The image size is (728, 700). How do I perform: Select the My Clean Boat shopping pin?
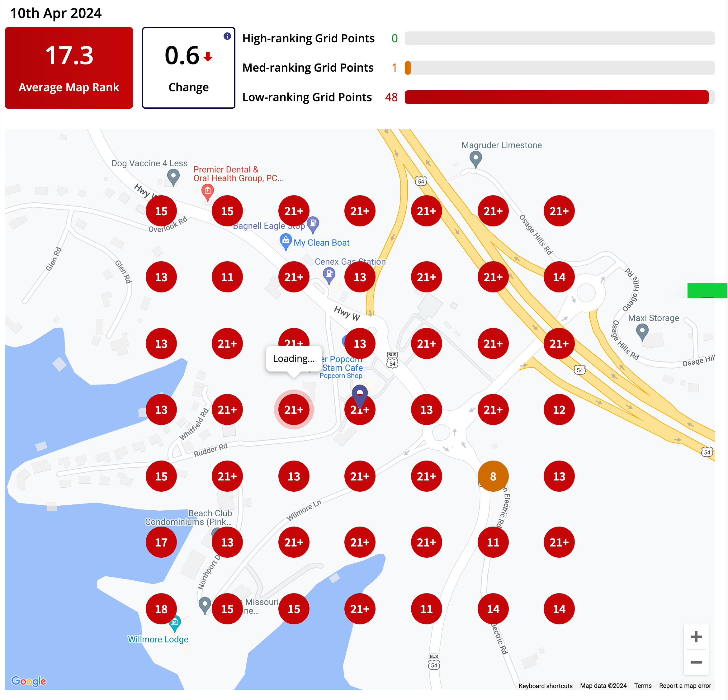coord(285,242)
